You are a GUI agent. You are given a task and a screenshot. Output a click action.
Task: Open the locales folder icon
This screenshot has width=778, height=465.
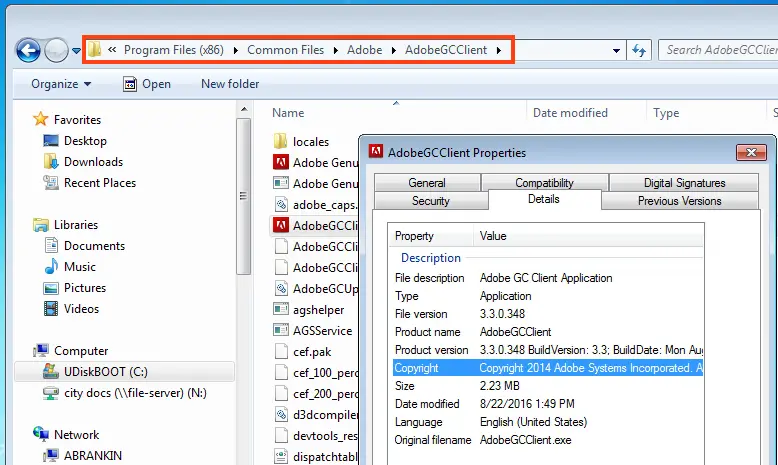[x=281, y=141]
